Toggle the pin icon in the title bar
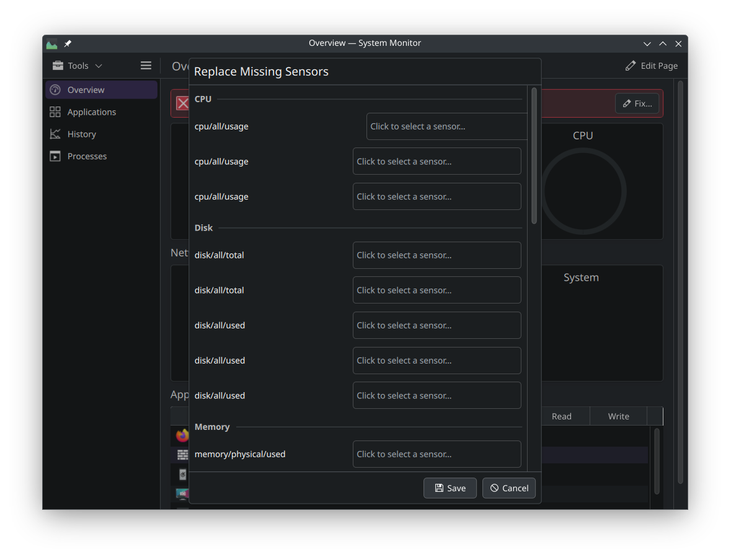The width and height of the screenshot is (731, 560). coord(68,43)
